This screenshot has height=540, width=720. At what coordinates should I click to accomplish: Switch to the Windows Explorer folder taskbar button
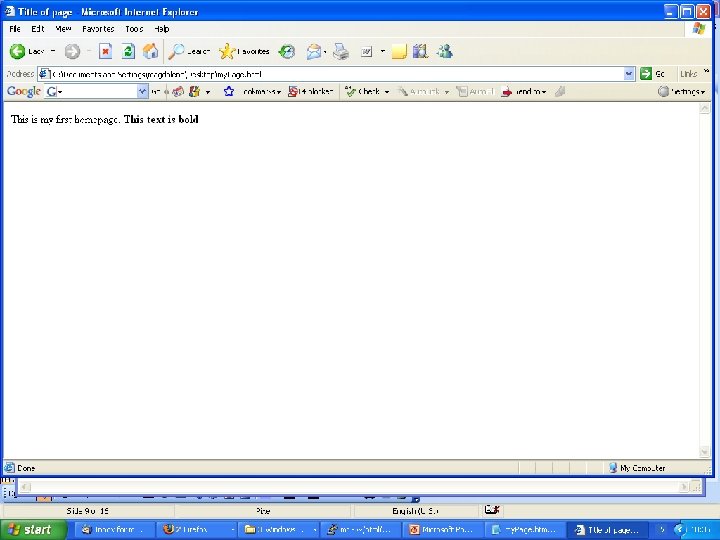coord(278,530)
